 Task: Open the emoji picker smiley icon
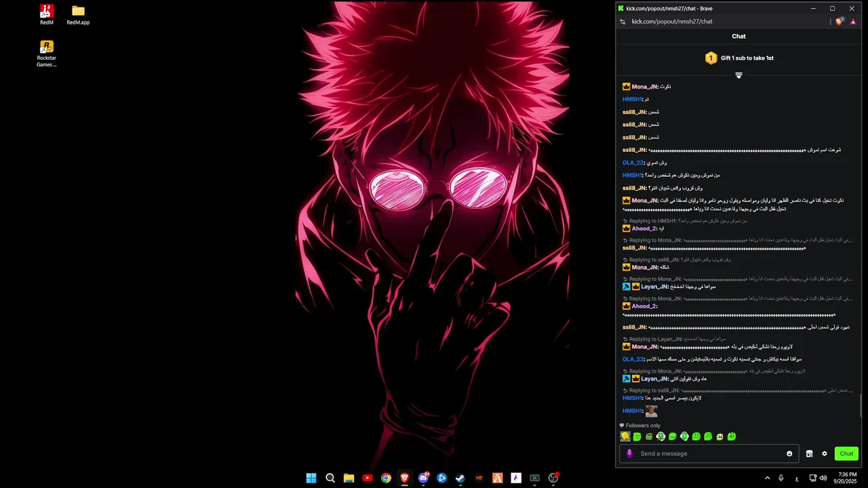789,453
